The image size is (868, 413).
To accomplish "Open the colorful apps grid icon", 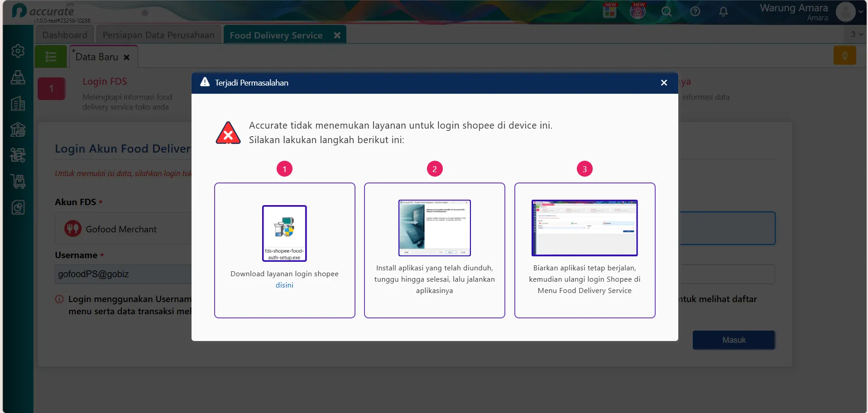I will pyautogui.click(x=609, y=11).
